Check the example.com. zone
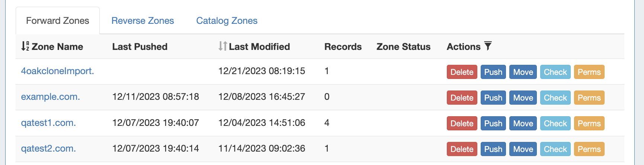Image resolution: width=644 pixels, height=165 pixels. tap(555, 98)
